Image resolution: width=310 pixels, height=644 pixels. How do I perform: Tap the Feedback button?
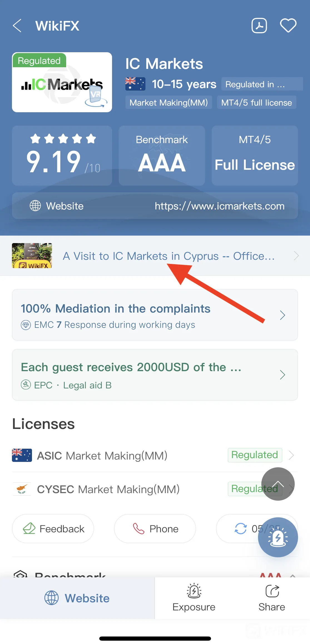pyautogui.click(x=53, y=528)
